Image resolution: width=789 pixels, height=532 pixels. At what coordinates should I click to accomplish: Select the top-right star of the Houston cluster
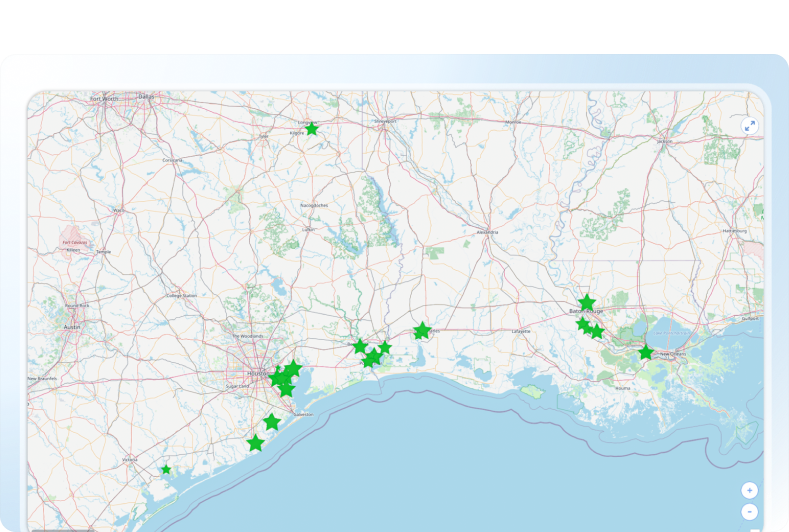pos(293,368)
